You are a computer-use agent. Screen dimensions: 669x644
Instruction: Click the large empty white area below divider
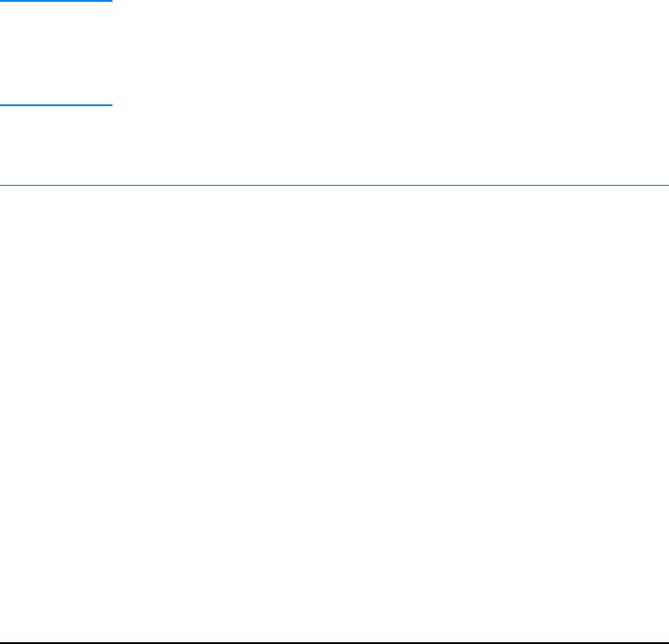pos(334,414)
